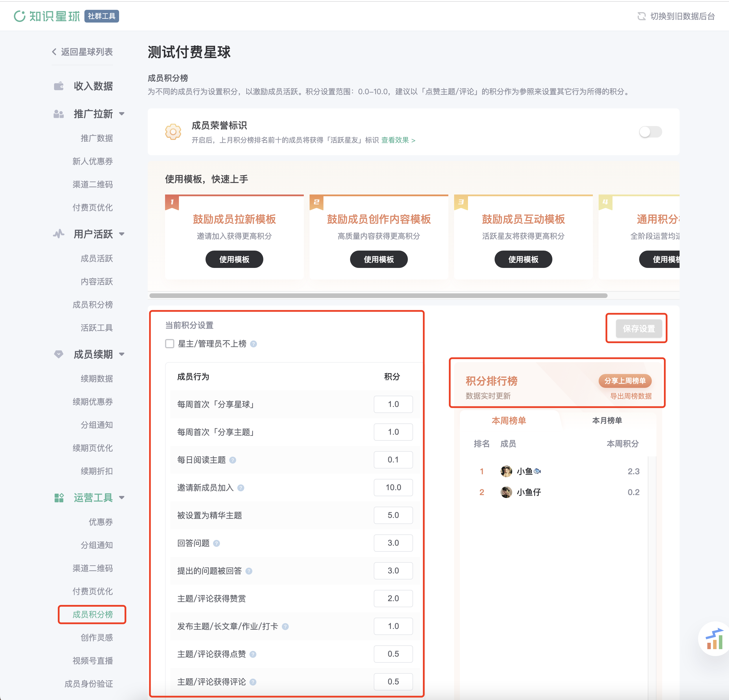This screenshot has width=729, height=700.
Task: Open 续期折扣 in the sidebar
Action: pyautogui.click(x=97, y=471)
